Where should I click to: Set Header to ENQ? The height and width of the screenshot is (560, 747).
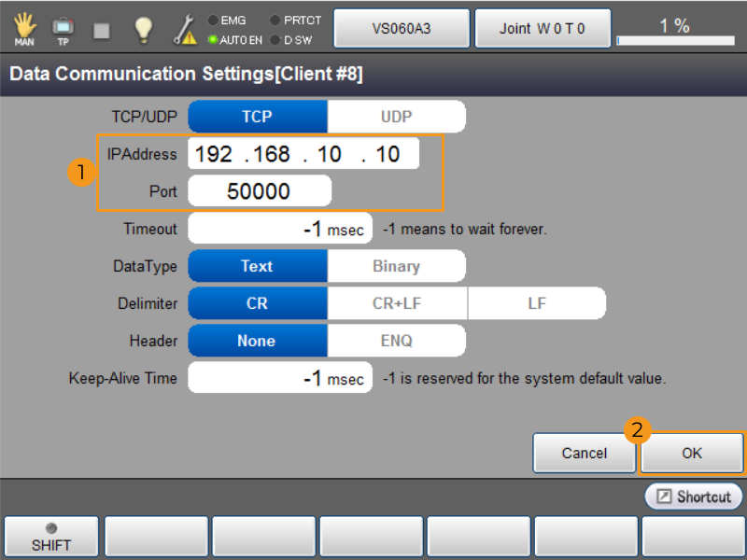pyautogui.click(x=396, y=340)
